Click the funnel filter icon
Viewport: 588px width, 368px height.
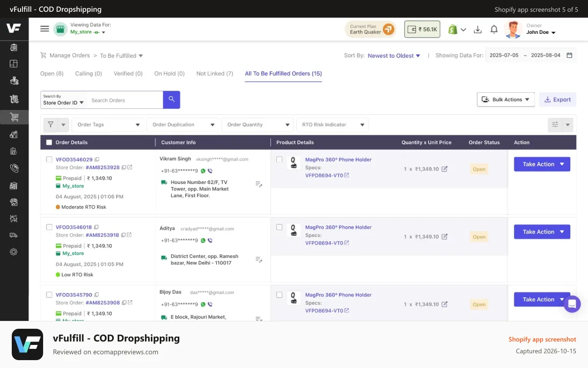click(50, 125)
